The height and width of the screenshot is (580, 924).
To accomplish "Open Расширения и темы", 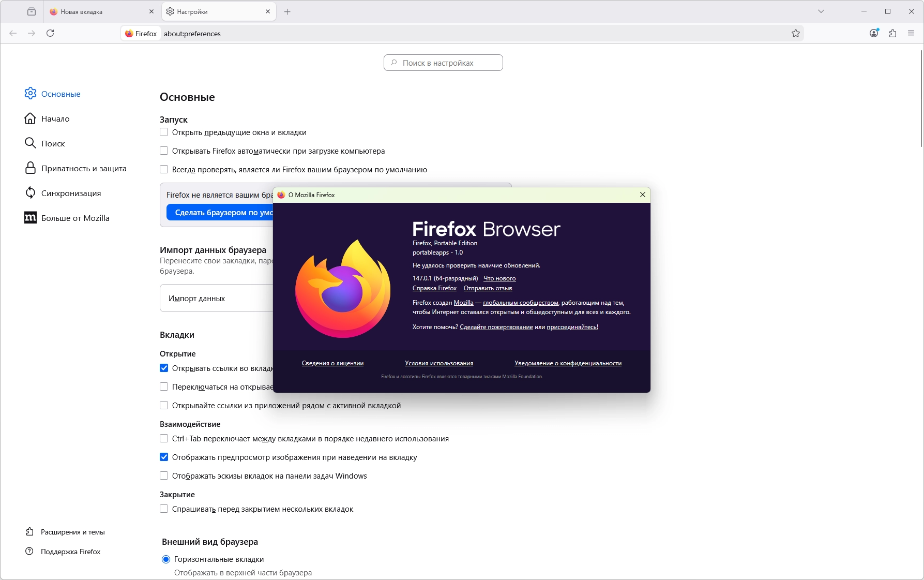I will [65, 532].
